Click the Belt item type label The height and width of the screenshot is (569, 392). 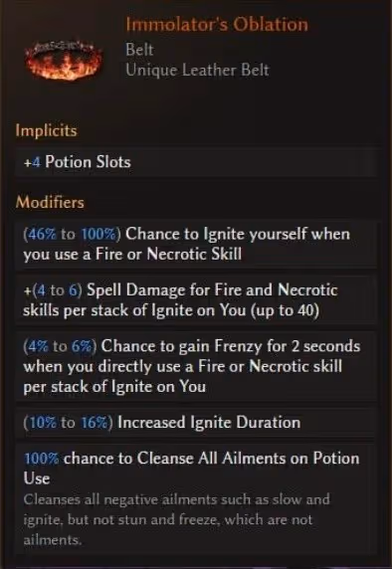coord(139,50)
